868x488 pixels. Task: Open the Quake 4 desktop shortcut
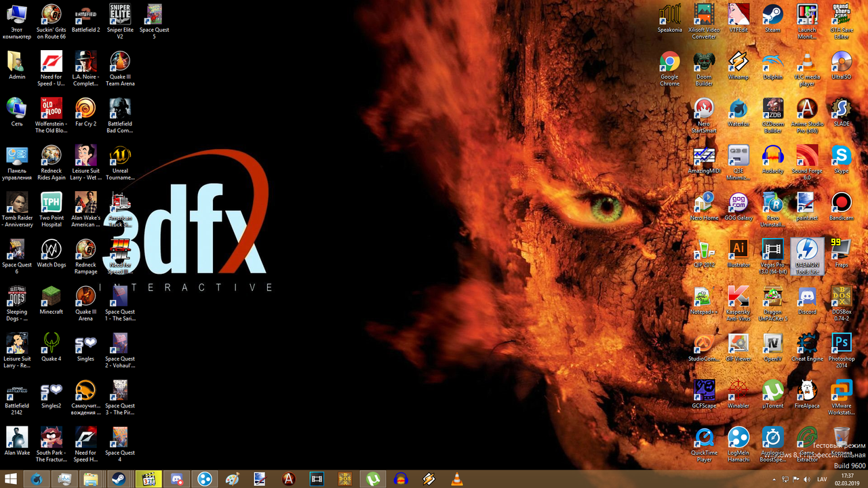pyautogui.click(x=51, y=346)
